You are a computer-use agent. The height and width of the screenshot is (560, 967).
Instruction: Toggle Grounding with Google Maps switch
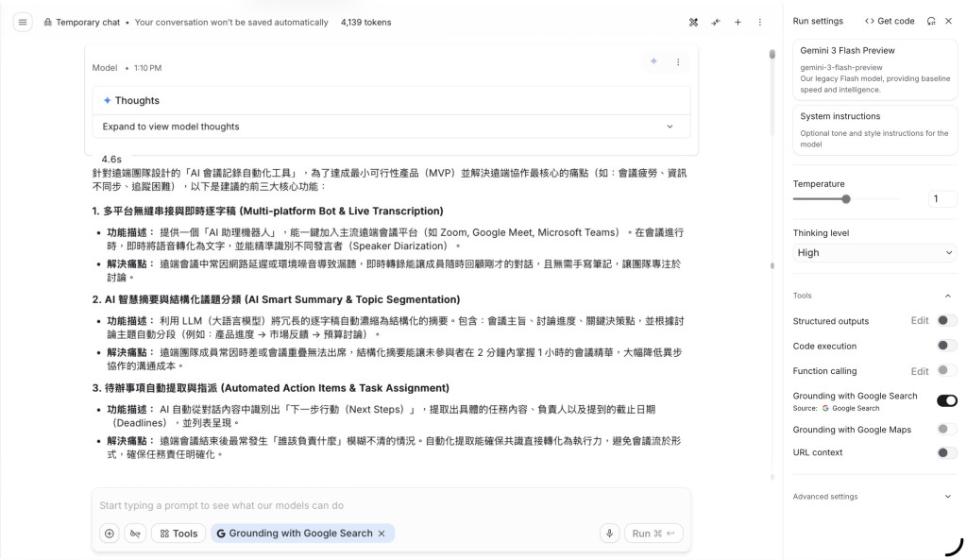pos(946,430)
